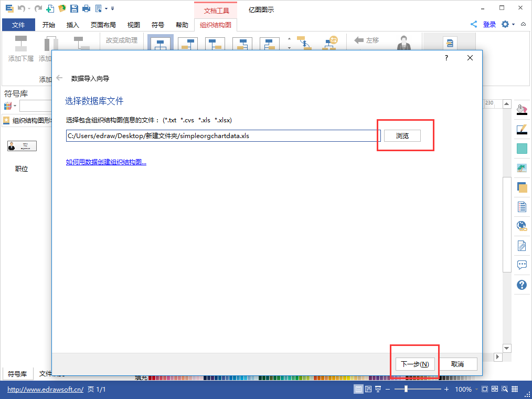Switch to the 帮助 ribbon tab
532x399 pixels.
[182, 25]
